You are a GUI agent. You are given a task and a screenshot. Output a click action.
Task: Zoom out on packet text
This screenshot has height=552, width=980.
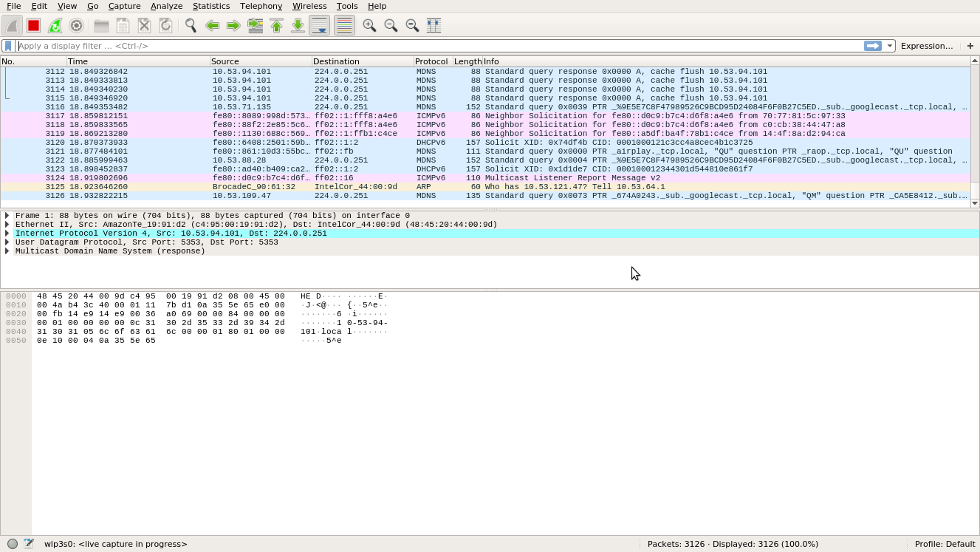click(391, 25)
